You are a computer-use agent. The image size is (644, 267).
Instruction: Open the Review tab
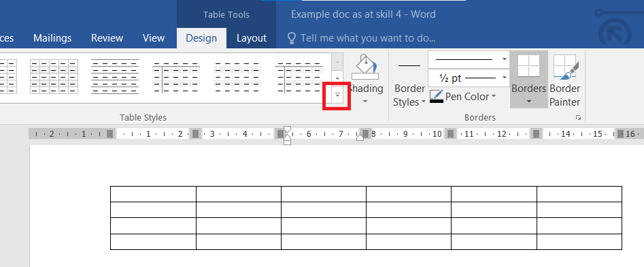tap(107, 38)
